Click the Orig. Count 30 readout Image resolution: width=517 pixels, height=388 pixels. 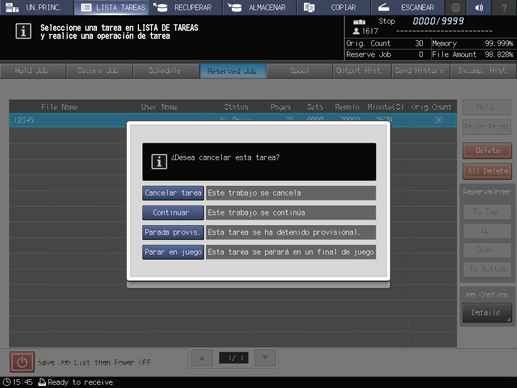[384, 44]
